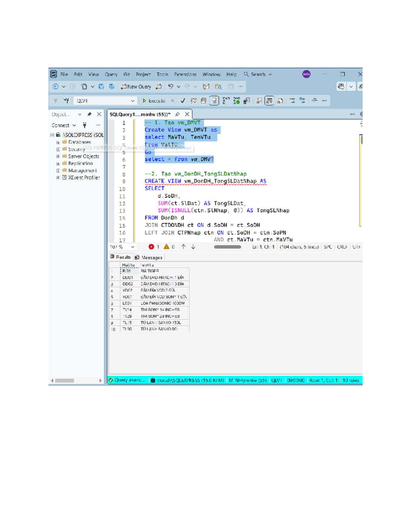Click the yellow warning count indicator

pyautogui.click(x=169, y=247)
